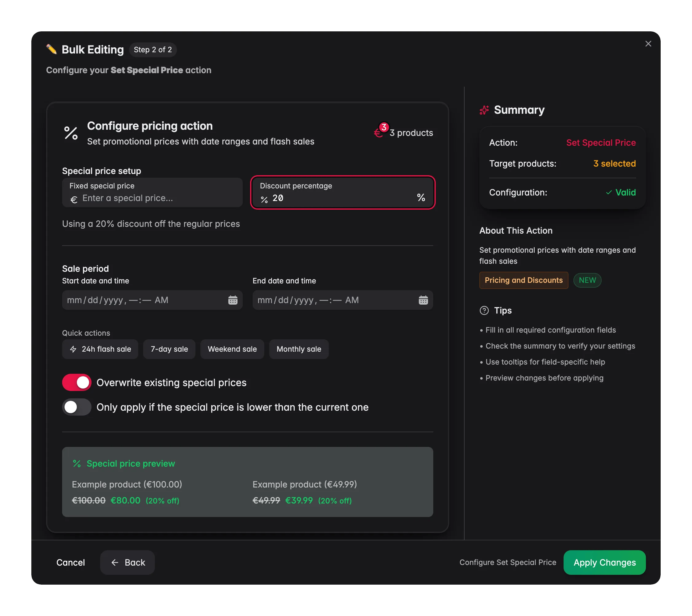
Task: Click the small percent icon before value 20
Action: click(264, 199)
